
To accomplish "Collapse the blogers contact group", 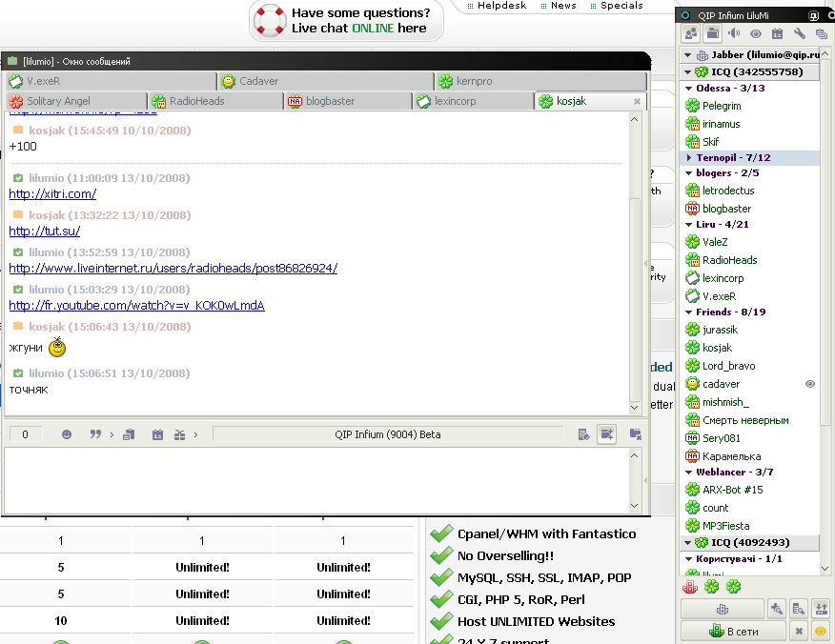I will (688, 173).
